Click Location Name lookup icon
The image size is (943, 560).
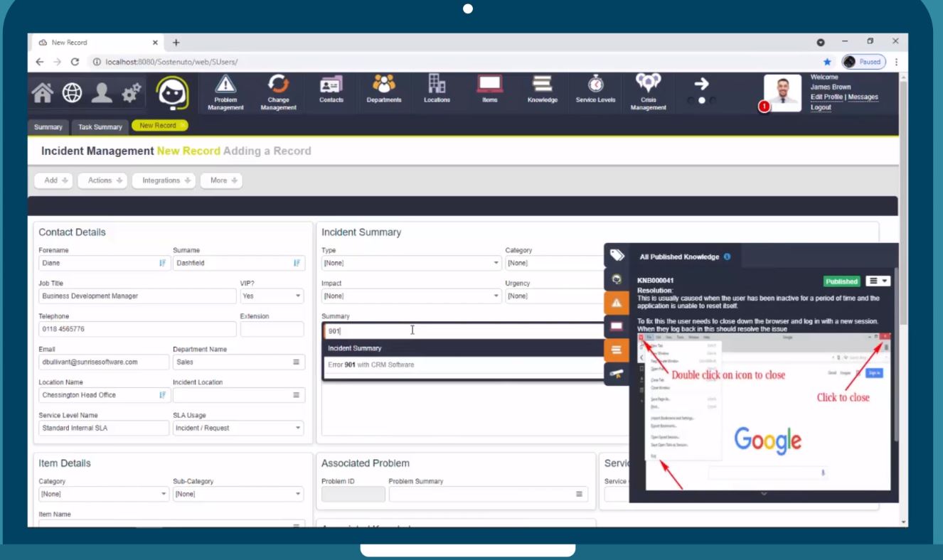162,395
